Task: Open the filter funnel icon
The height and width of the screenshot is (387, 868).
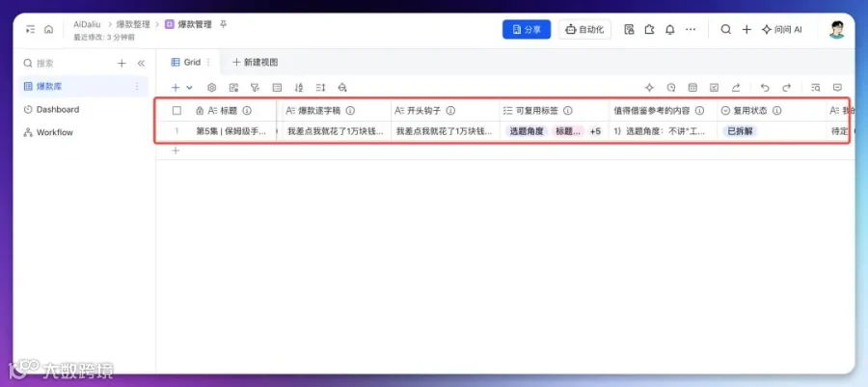Action: (x=255, y=88)
